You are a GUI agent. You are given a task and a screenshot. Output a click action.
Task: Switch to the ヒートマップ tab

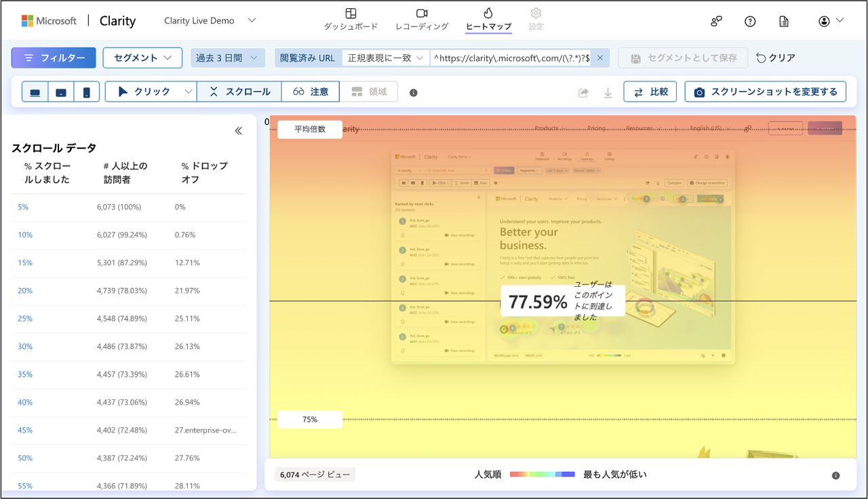(x=488, y=20)
